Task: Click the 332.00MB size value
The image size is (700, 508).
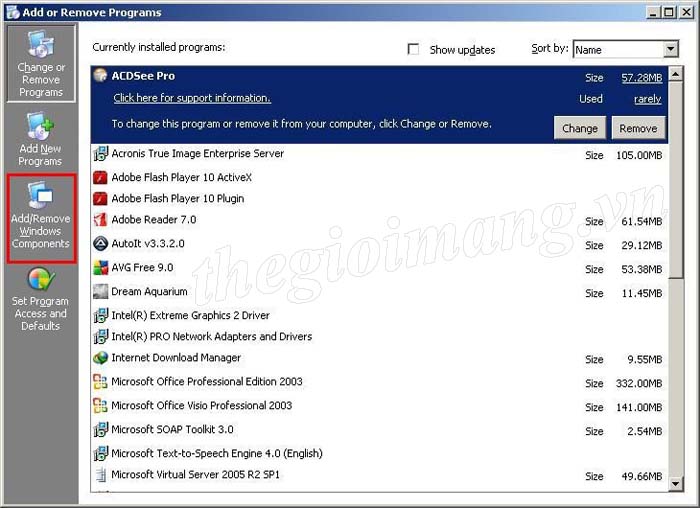Action: click(x=639, y=383)
